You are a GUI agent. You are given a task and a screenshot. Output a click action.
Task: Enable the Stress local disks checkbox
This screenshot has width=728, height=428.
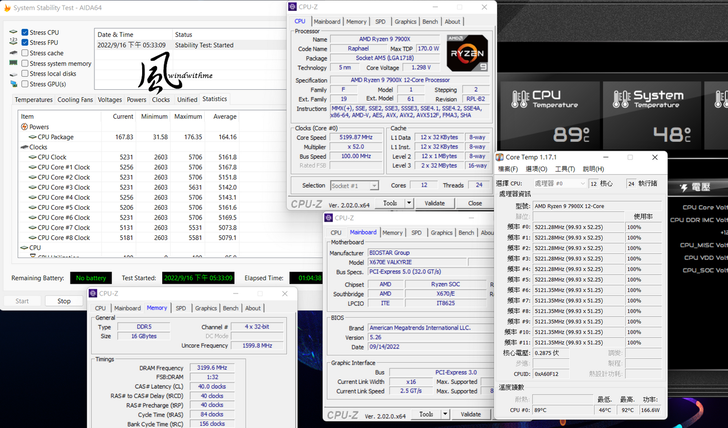pyautogui.click(x=25, y=74)
